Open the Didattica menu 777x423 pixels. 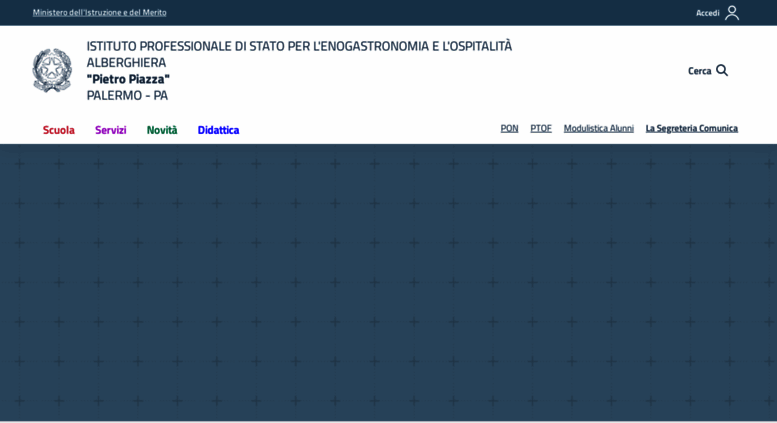(218, 130)
